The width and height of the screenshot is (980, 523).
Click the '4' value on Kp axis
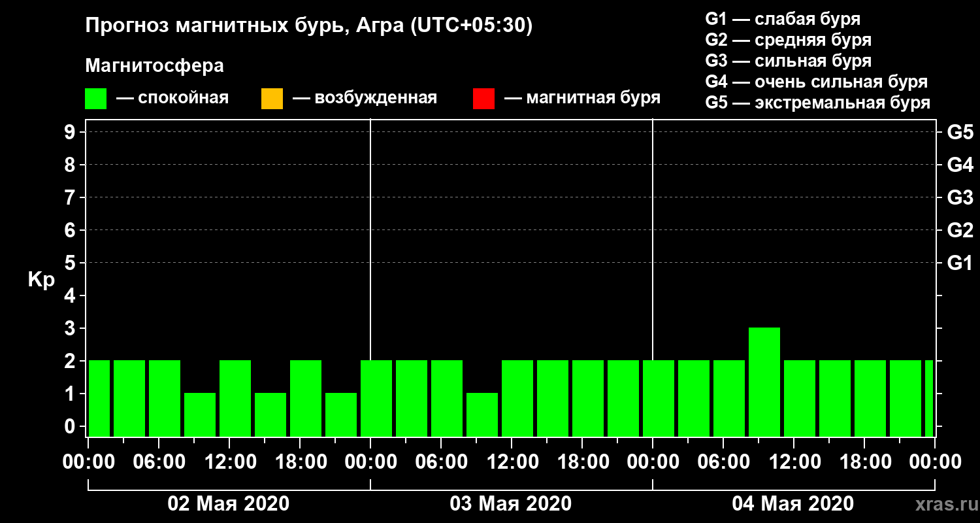[71, 295]
